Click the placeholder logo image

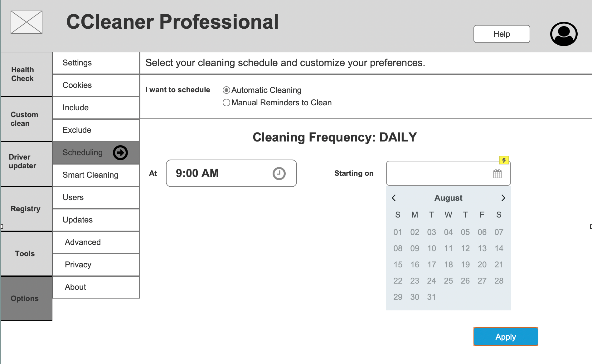[x=27, y=22]
